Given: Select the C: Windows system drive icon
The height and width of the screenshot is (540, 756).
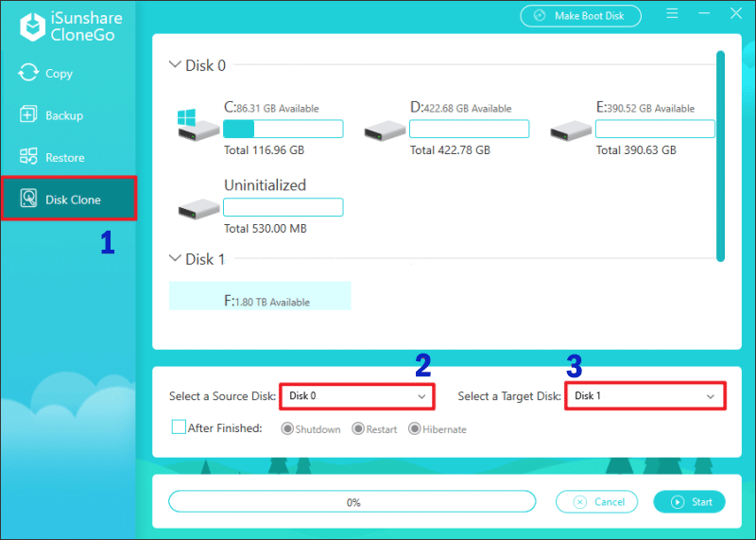Looking at the screenshot, I should tap(198, 125).
